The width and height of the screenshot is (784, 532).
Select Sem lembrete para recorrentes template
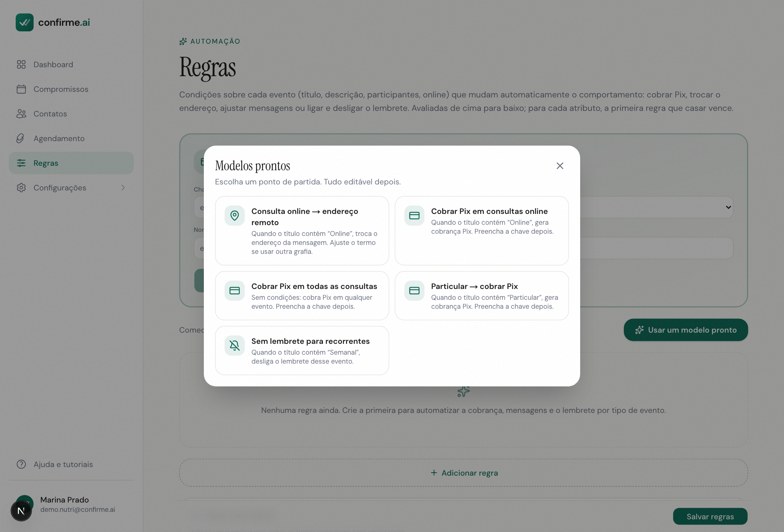click(302, 351)
